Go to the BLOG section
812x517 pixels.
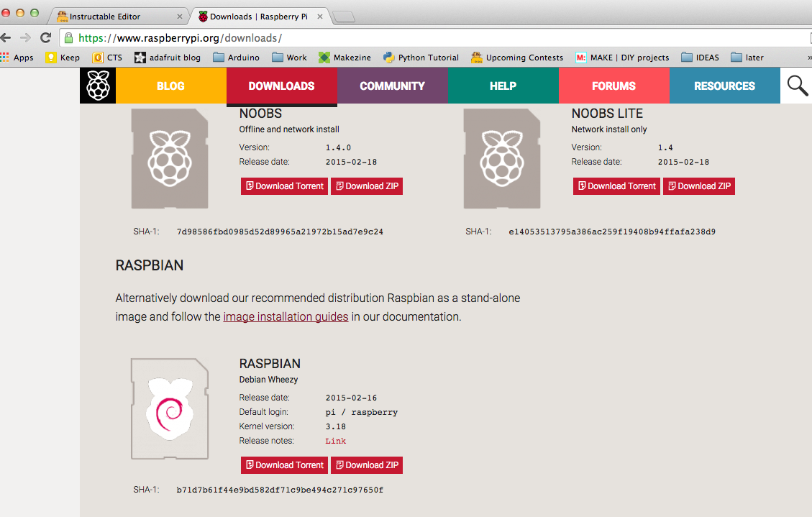pos(171,86)
